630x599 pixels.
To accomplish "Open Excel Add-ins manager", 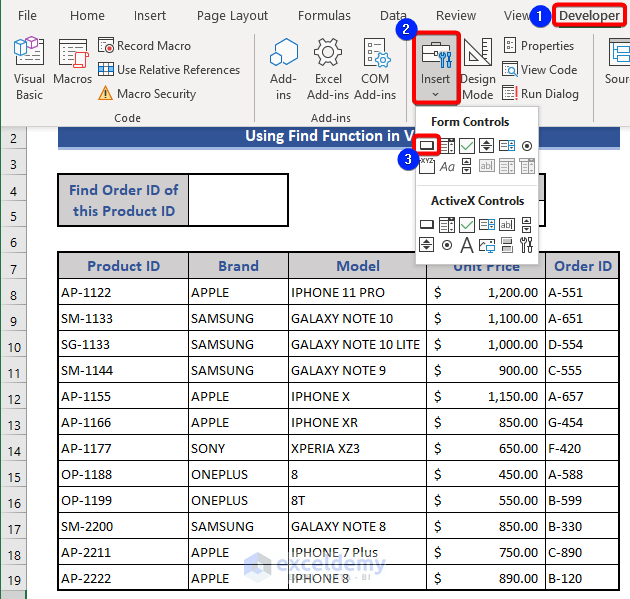I will [x=328, y=69].
